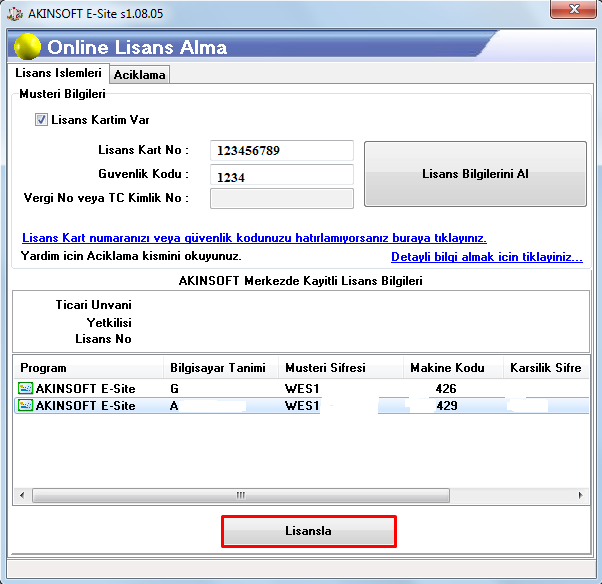Click the scrollbar left arrow in license list

tap(22, 495)
